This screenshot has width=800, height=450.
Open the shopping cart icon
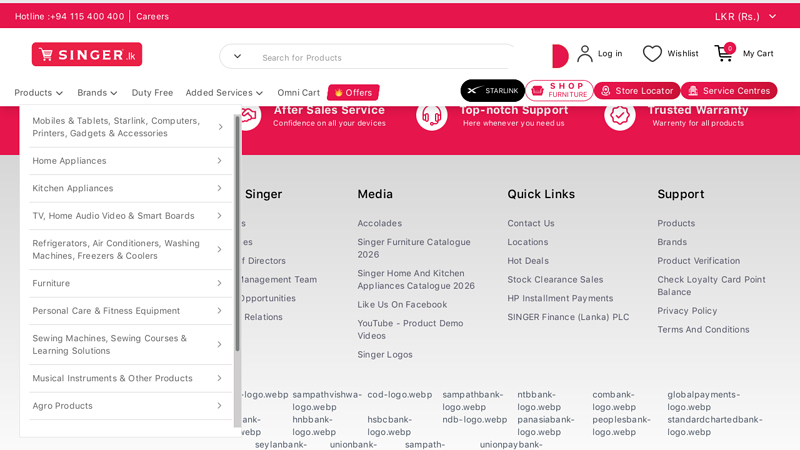723,53
